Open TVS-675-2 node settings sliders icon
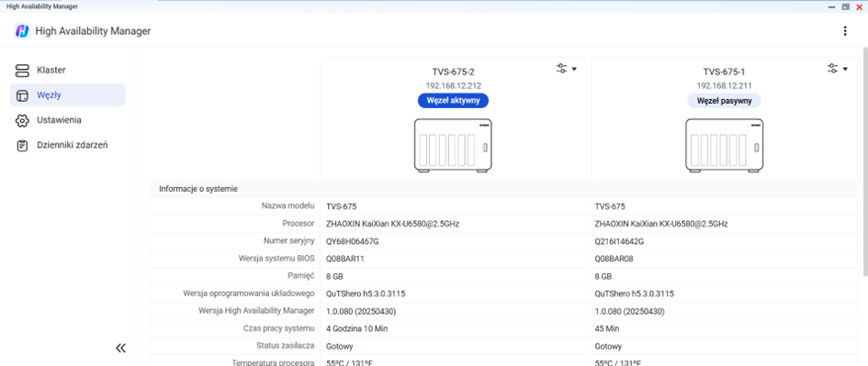 click(x=562, y=69)
